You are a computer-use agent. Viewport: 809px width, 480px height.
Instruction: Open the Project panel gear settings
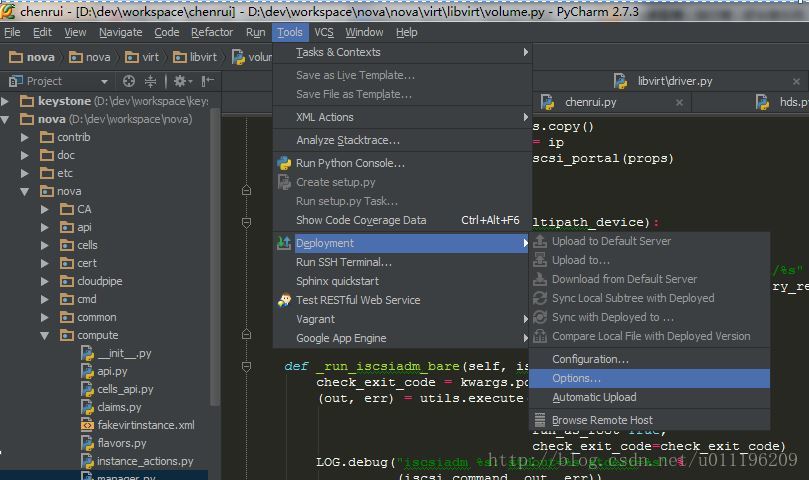point(182,81)
